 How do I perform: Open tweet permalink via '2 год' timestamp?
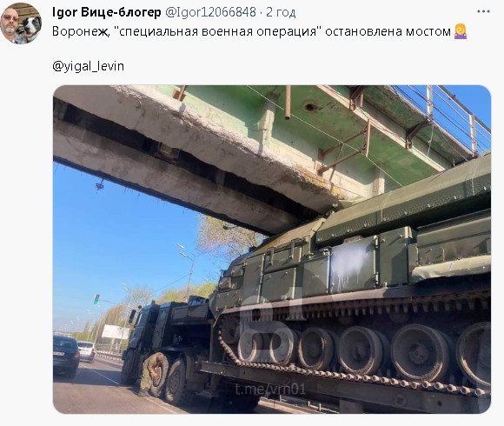coord(281,12)
